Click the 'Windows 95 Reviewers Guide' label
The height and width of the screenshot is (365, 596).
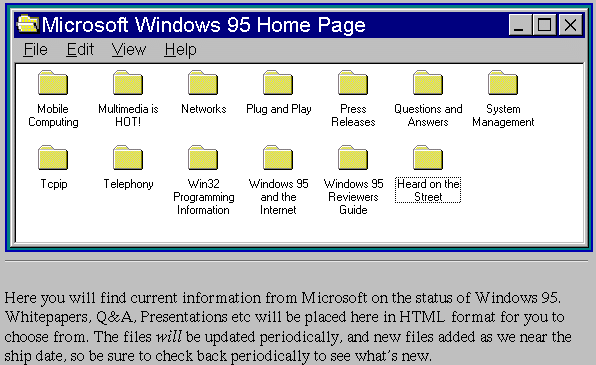[x=353, y=197]
